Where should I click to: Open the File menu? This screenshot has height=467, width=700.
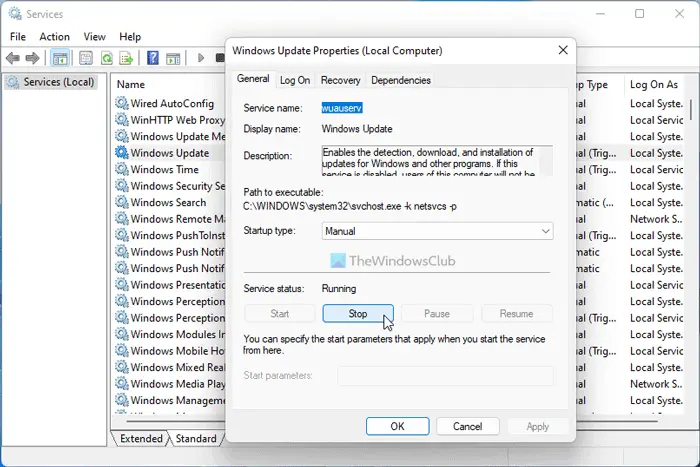point(18,37)
